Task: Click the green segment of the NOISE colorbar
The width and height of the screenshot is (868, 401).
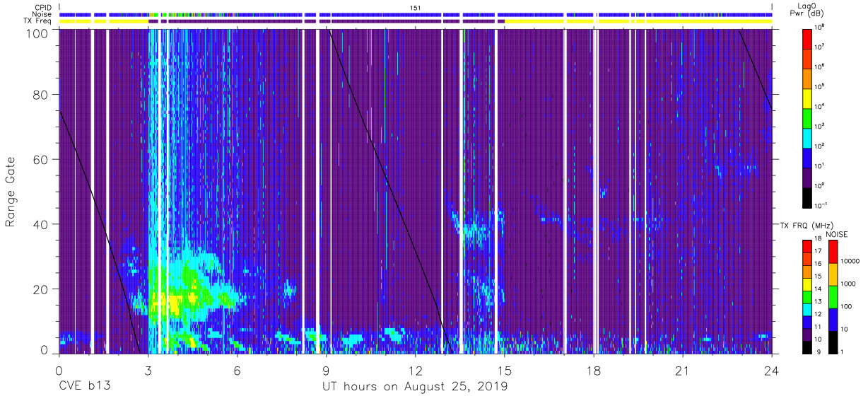Action: (x=833, y=296)
